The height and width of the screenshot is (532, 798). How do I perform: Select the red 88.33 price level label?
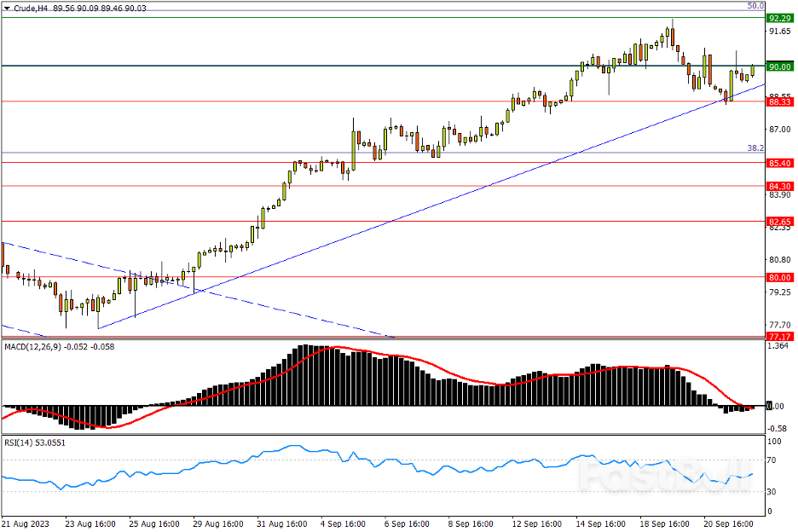coord(779,101)
